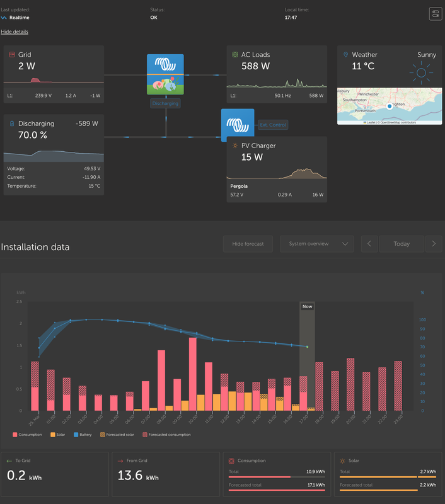
Task: Select the inverter device tile with flowers
Action: (x=165, y=74)
